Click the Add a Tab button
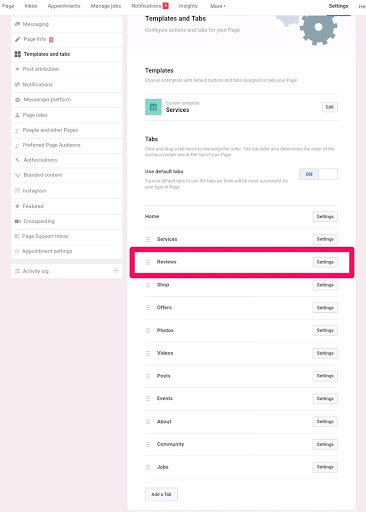The height and width of the screenshot is (512, 366). 161,494
